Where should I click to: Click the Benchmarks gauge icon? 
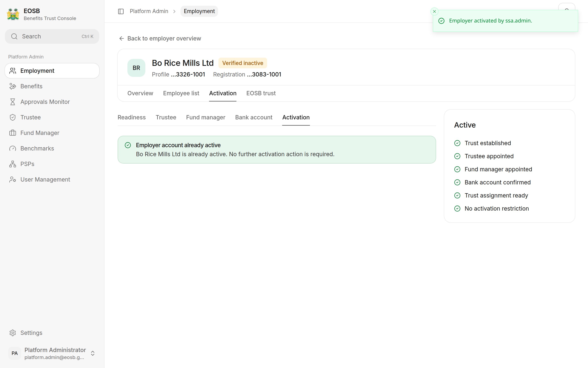point(13,148)
